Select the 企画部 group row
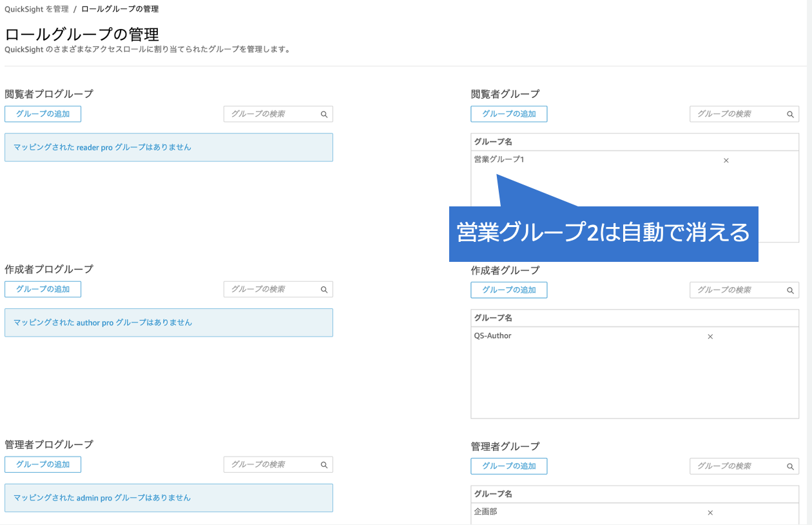This screenshot has height=525, width=812. 635,512
